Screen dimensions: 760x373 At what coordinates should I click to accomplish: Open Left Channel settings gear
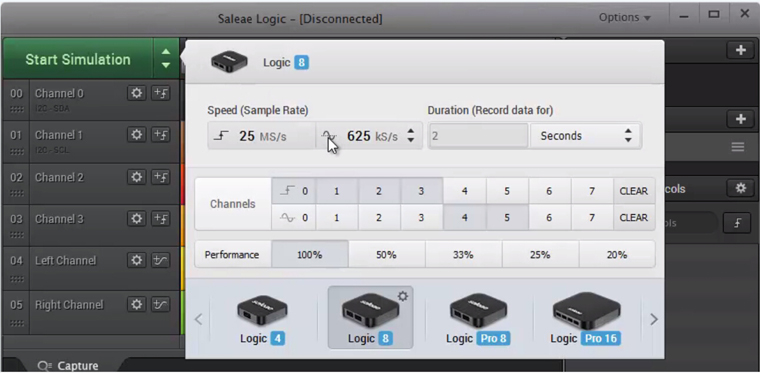tap(137, 261)
